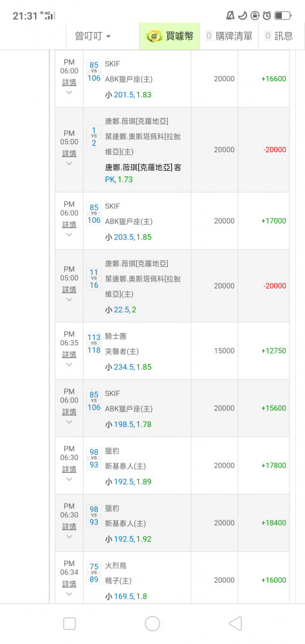
Task: Tap the 11 vs 16 score box
Action: (94, 279)
